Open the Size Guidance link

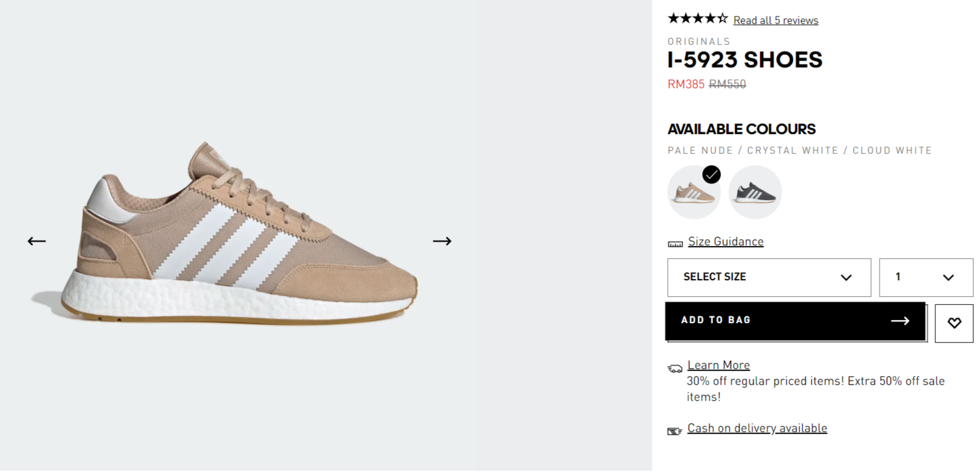(725, 241)
